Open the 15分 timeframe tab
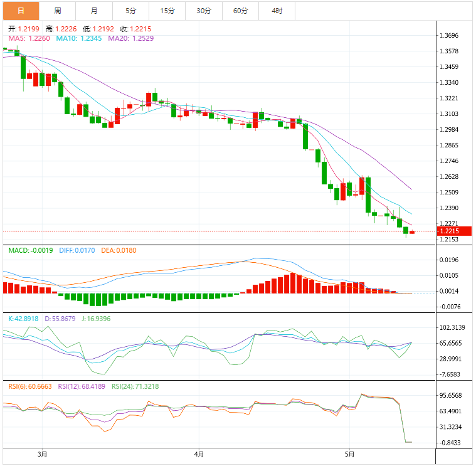This screenshot has height=471, width=476. click(167, 11)
